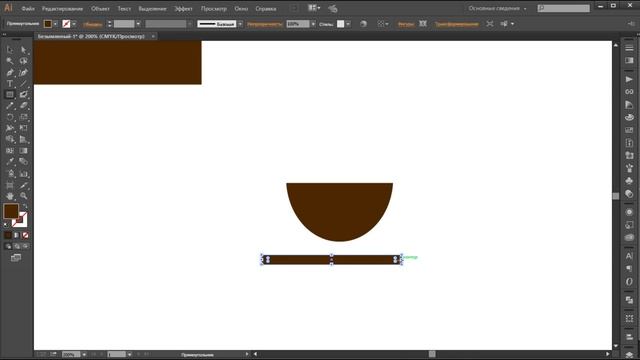Enable Draw Behind mode
This screenshot has width=640, height=360.
click(x=17, y=247)
